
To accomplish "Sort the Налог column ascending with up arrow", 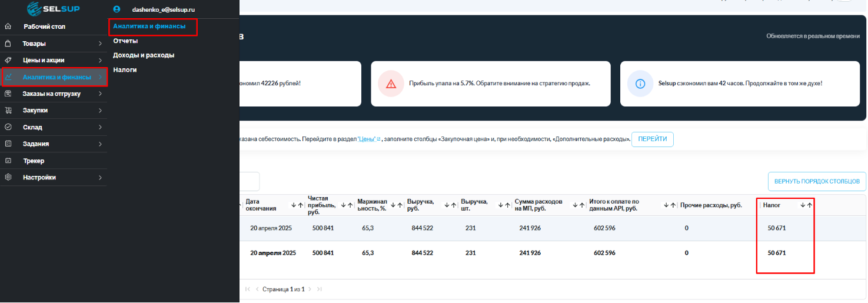I will pos(810,205).
